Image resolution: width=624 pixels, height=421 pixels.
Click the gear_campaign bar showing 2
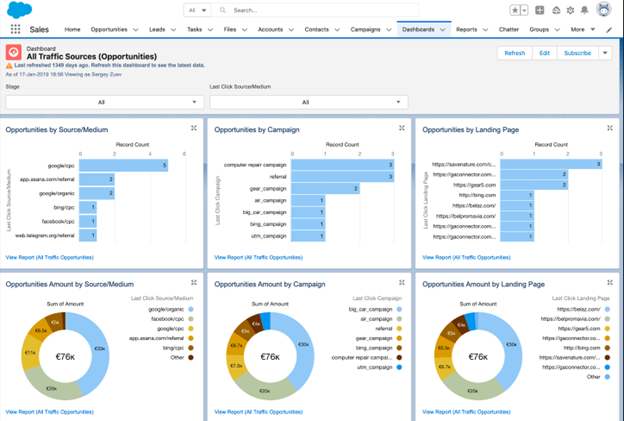[x=325, y=189]
